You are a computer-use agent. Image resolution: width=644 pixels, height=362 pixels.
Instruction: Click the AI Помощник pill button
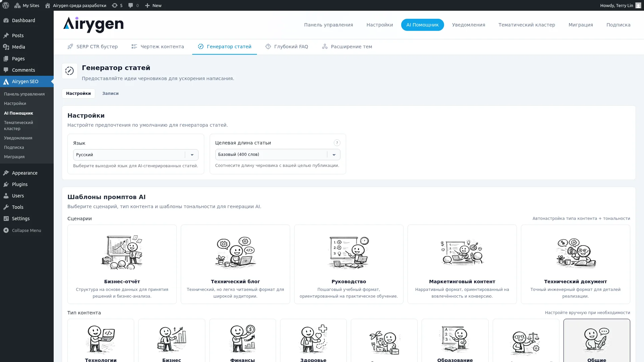coord(422,25)
